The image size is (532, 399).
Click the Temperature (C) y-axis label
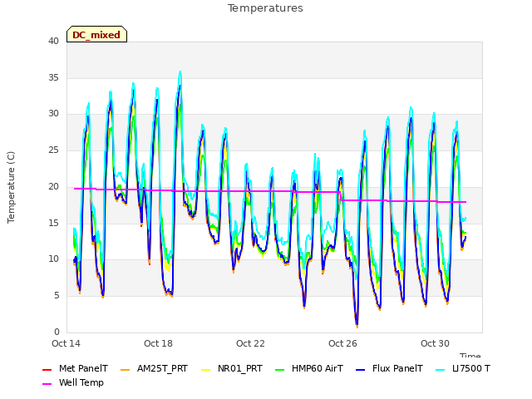(x=11, y=187)
